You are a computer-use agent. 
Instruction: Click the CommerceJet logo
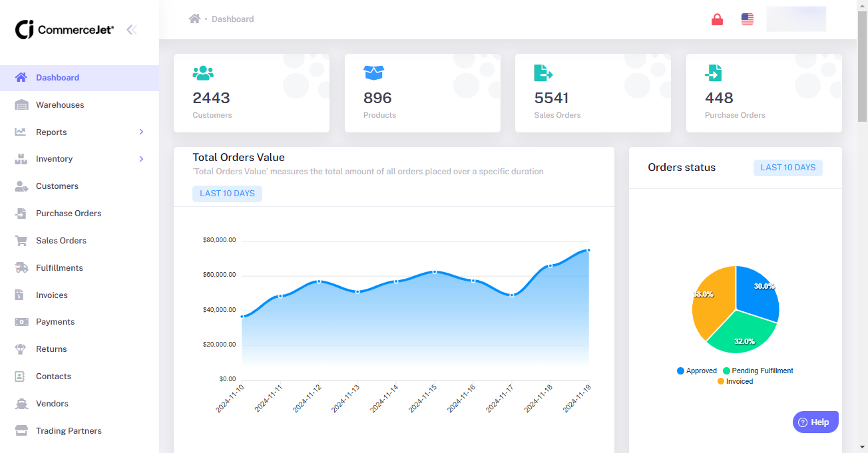coord(65,29)
